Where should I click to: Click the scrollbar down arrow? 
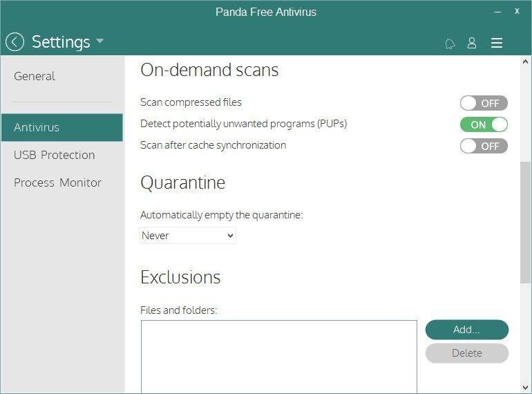525,387
